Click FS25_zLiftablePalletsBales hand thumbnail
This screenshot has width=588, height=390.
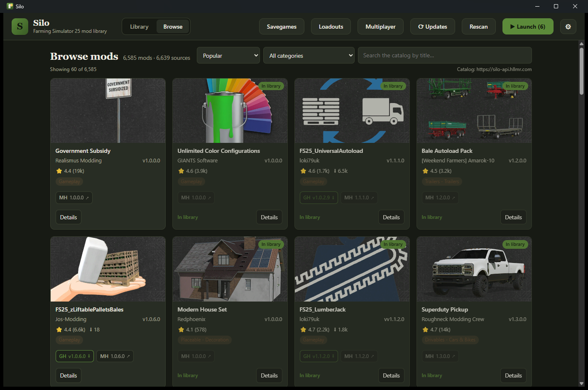click(108, 269)
